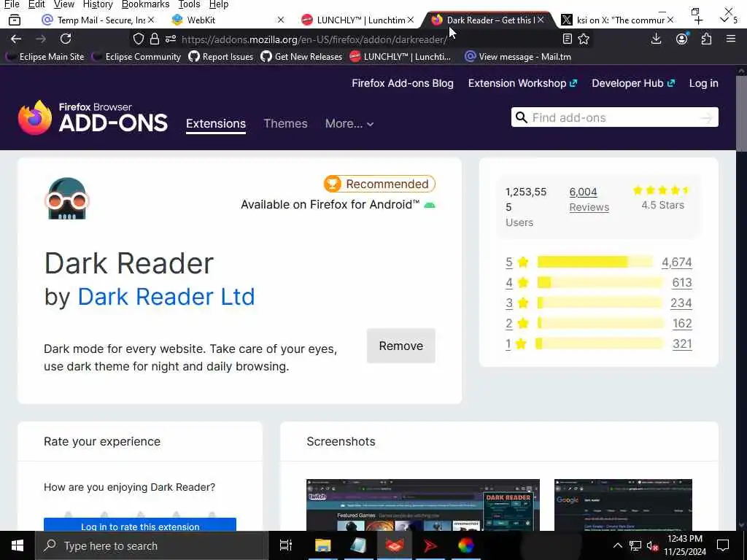
Task: Expand the More… dropdown
Action: click(x=349, y=124)
